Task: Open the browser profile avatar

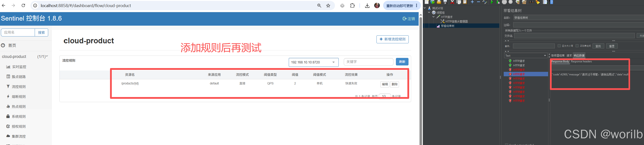Action: coord(377,6)
